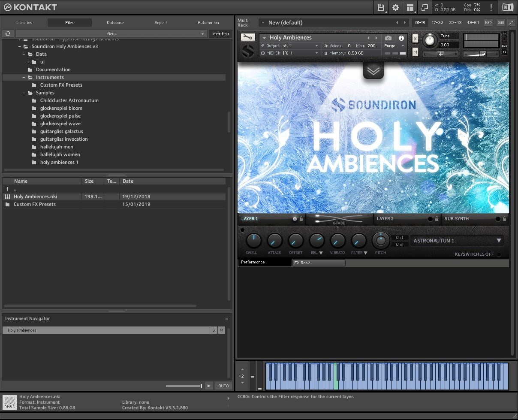Mute Holy Ambiences in Instrument Navigator

[x=221, y=330]
